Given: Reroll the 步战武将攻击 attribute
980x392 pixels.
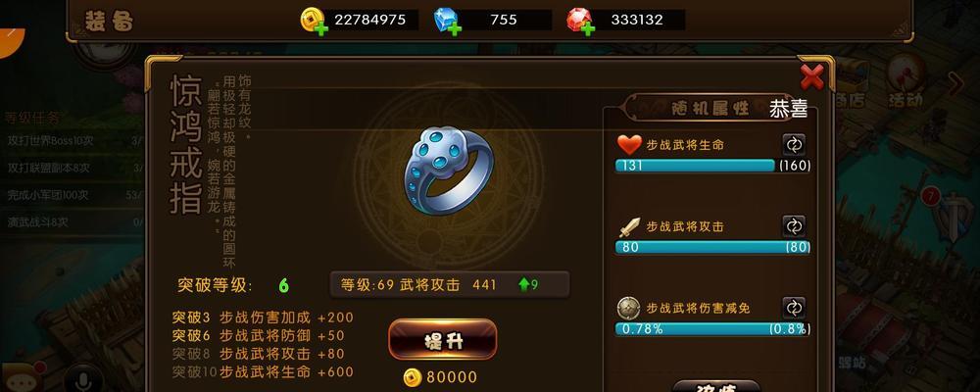Looking at the screenshot, I should pos(794,225).
